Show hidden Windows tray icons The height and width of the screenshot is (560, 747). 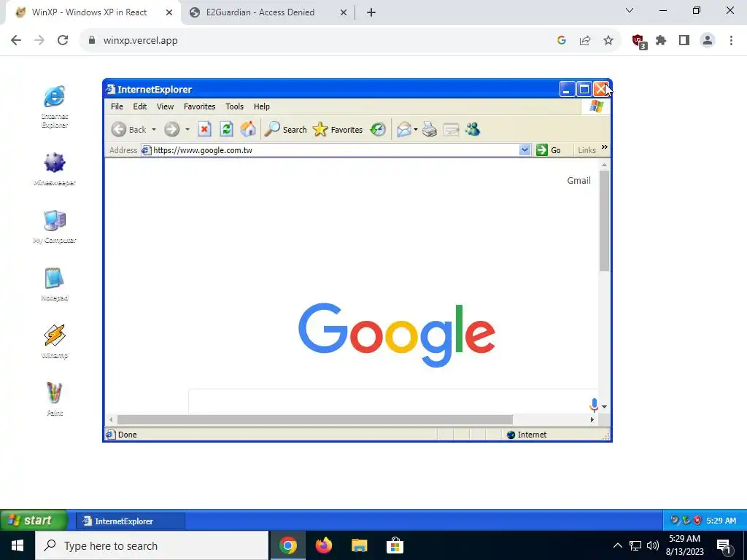(617, 545)
